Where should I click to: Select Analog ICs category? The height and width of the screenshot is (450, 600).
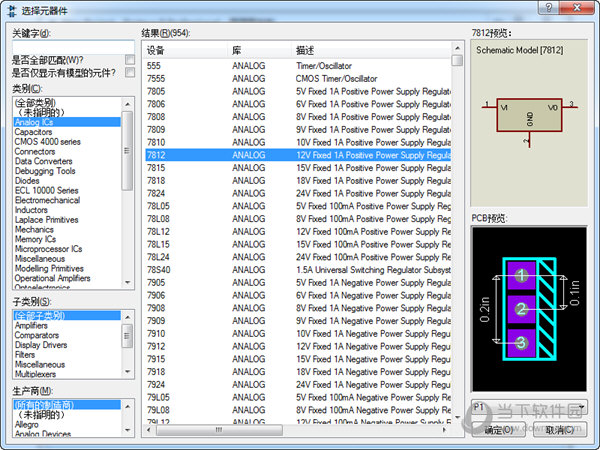pos(67,122)
